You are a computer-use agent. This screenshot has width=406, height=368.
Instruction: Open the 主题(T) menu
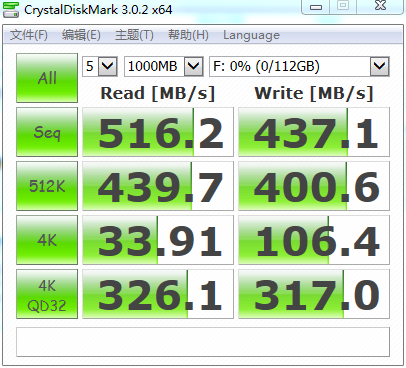coord(134,35)
